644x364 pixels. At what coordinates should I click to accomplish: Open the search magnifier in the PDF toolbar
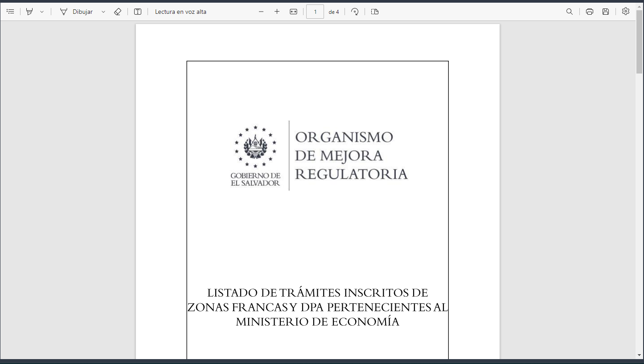[570, 12]
